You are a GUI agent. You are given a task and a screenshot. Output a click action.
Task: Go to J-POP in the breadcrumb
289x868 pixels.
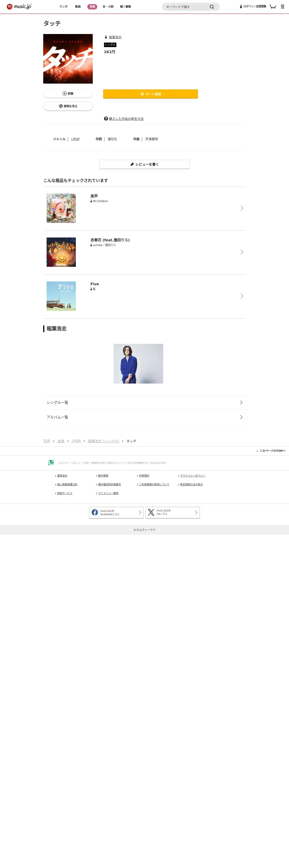pos(76,441)
